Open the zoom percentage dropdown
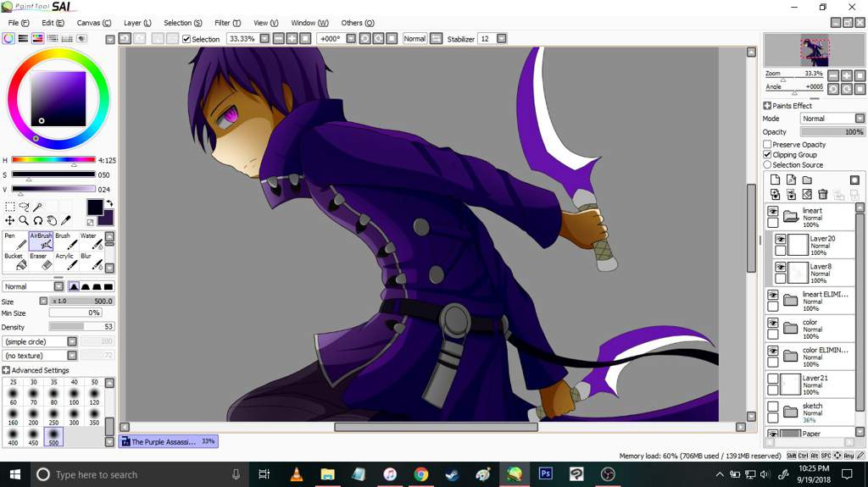 coord(264,39)
